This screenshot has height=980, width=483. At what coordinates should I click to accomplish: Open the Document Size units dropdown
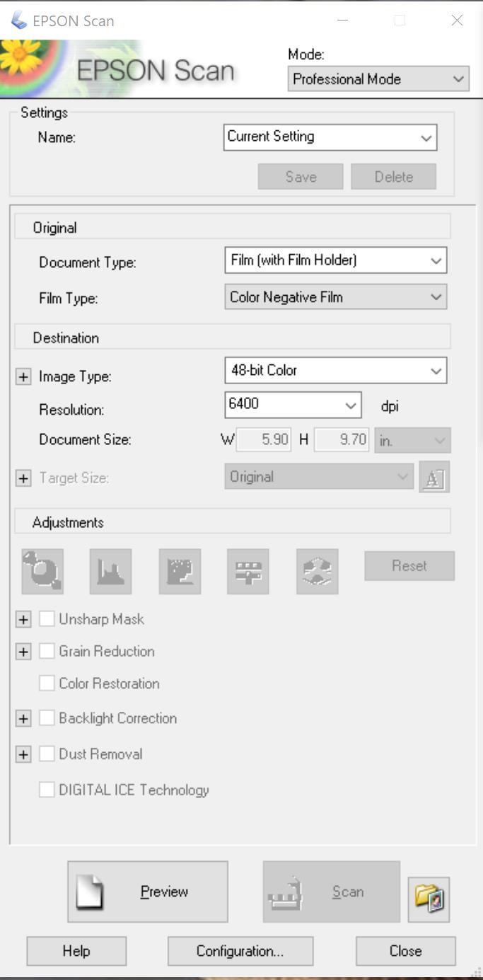pos(413,440)
